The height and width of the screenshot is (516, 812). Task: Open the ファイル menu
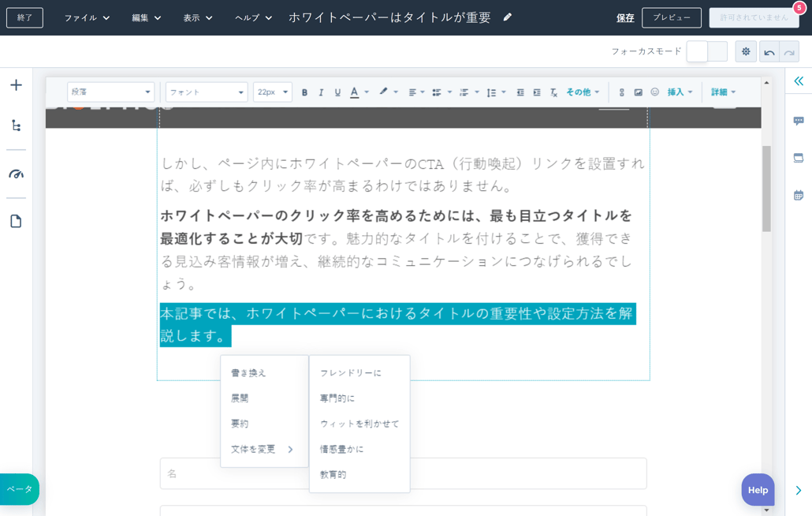coord(87,17)
